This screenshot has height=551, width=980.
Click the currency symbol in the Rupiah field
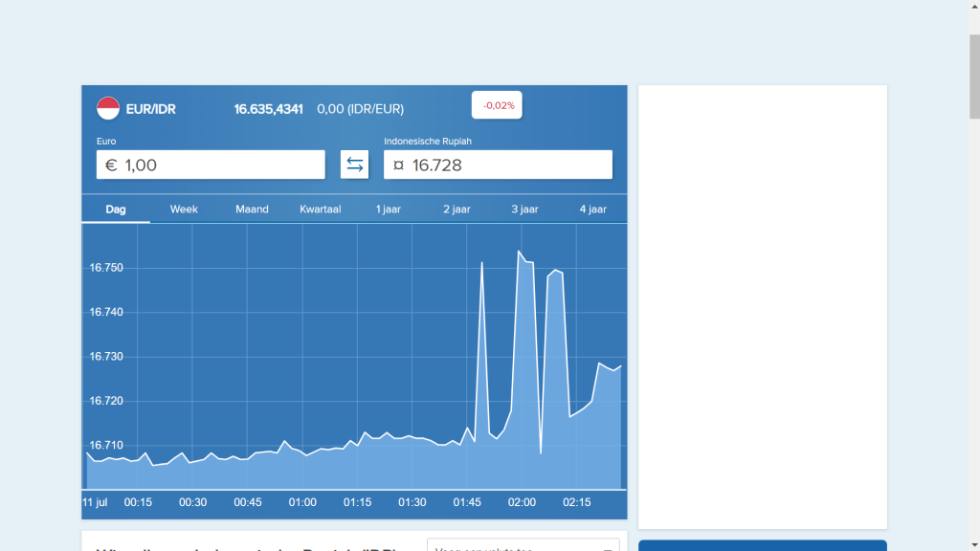398,165
